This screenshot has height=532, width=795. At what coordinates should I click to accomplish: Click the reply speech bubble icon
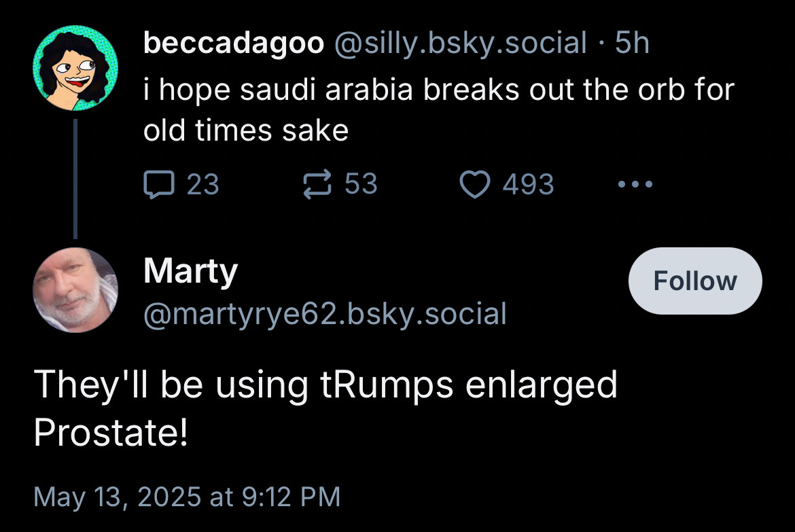click(x=159, y=184)
